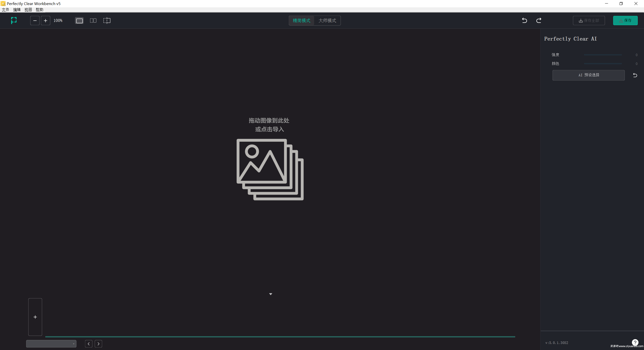This screenshot has width=644, height=350.
Task: Go to previous image with left chevron
Action: tap(89, 344)
